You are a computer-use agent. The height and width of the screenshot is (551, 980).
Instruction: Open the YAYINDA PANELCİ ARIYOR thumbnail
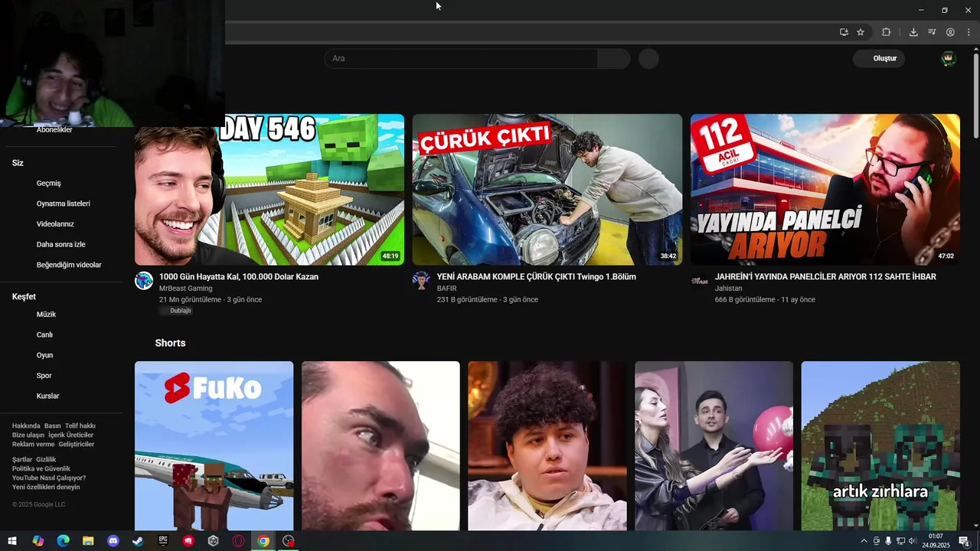pyautogui.click(x=825, y=189)
